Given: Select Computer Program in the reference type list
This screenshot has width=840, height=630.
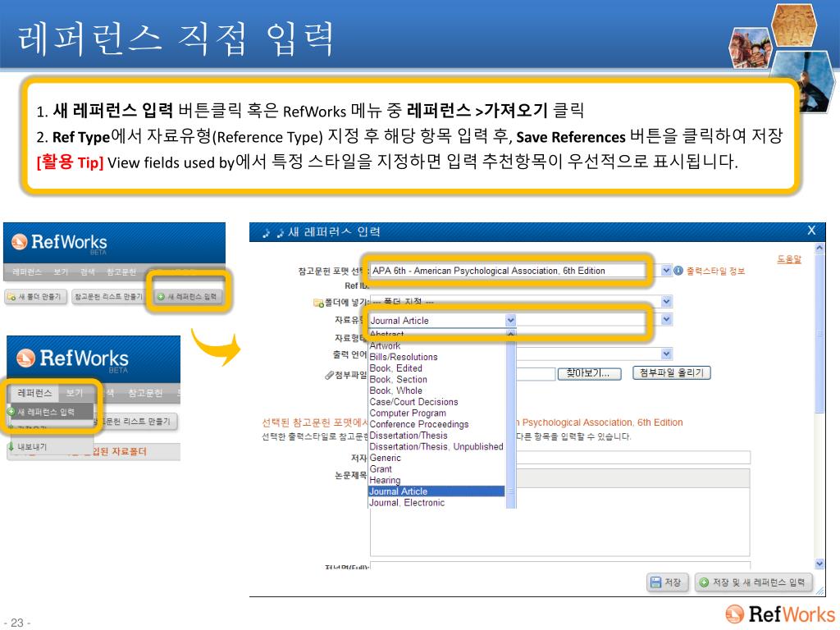Looking at the screenshot, I should (x=436, y=413).
